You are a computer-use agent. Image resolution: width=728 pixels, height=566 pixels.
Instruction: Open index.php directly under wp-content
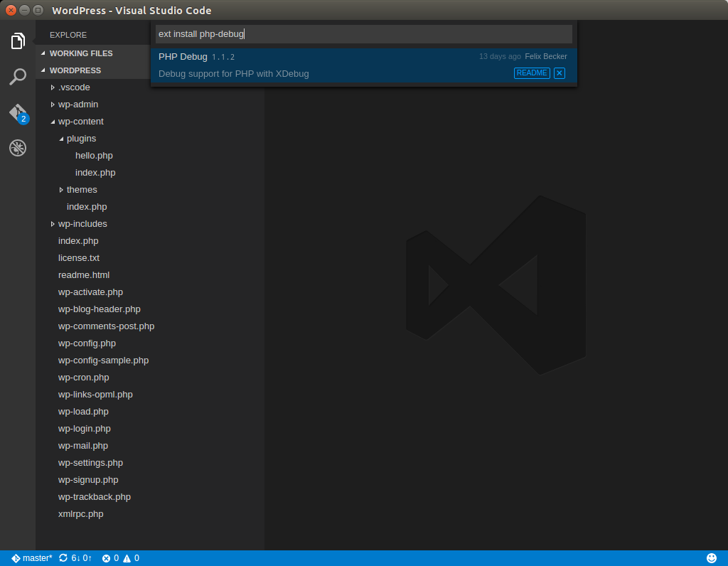pos(87,207)
